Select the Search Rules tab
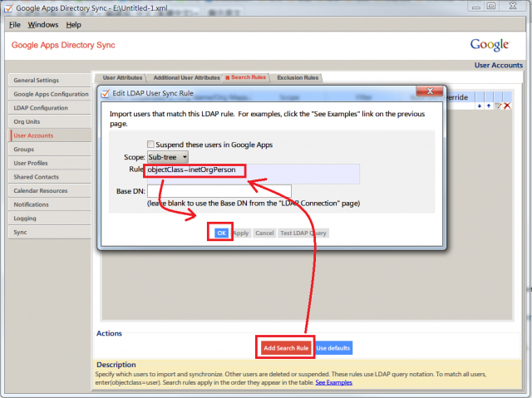The width and height of the screenshot is (532, 398). click(246, 77)
